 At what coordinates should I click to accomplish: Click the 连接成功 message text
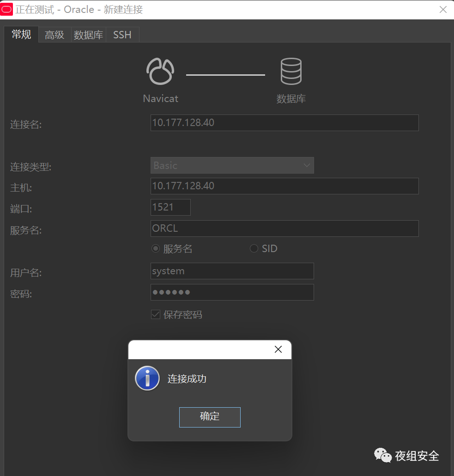tap(187, 379)
